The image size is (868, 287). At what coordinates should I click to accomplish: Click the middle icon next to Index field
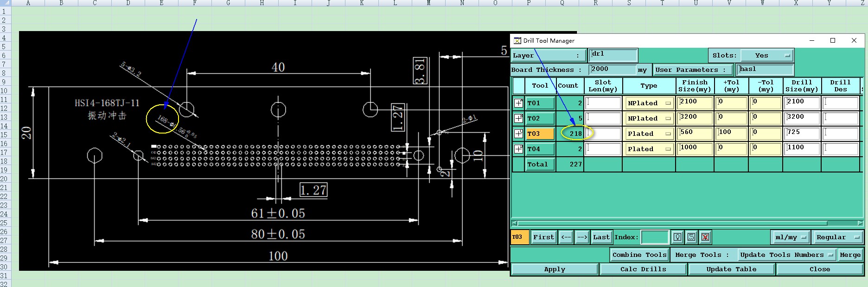coord(691,237)
